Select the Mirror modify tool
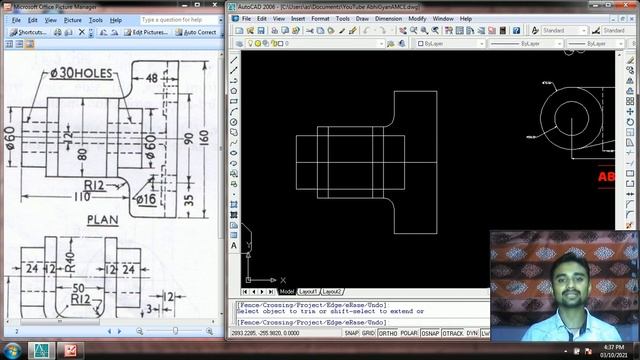This screenshot has width=640, height=360. 630,80
